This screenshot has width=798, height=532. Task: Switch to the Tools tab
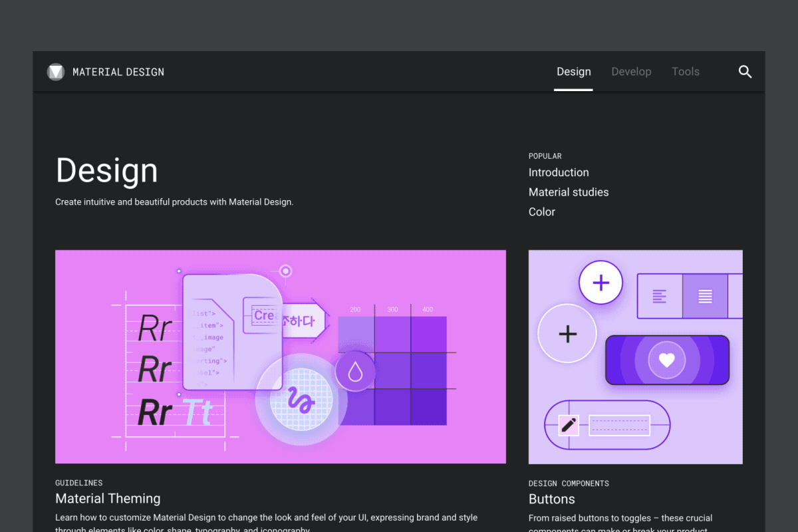coord(685,72)
